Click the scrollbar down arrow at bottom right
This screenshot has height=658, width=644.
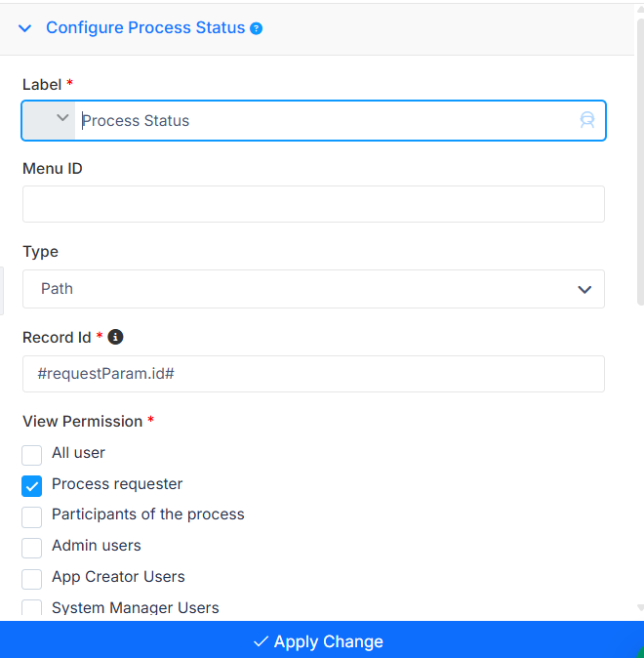click(640, 607)
